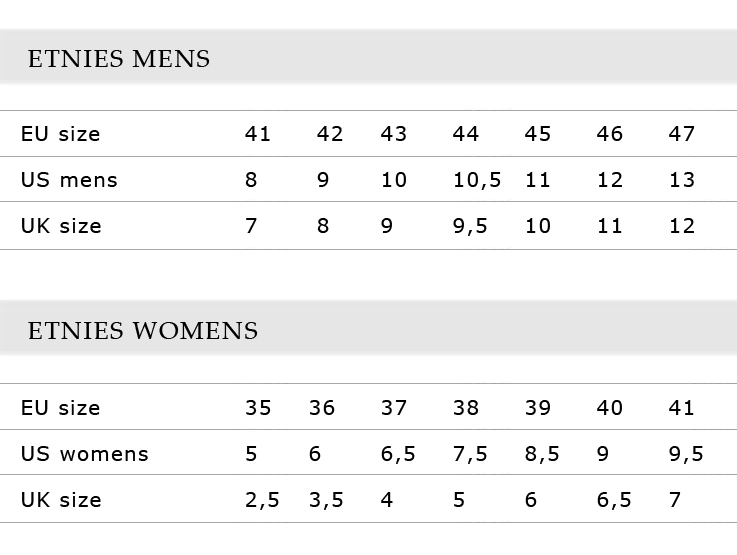Viewport: 737px width, 555px height.
Task: Select EU size 41 in mens table
Action: click(x=258, y=134)
